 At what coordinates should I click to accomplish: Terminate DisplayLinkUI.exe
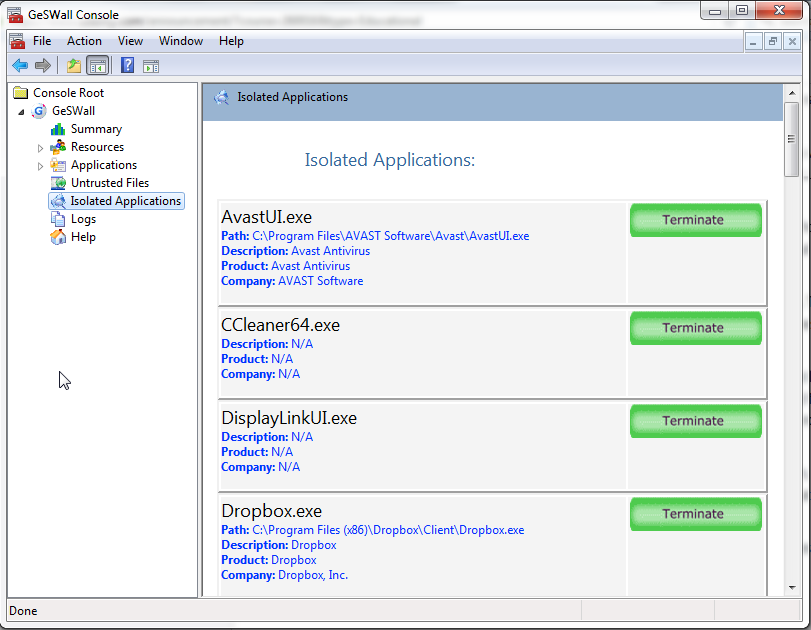(x=696, y=421)
